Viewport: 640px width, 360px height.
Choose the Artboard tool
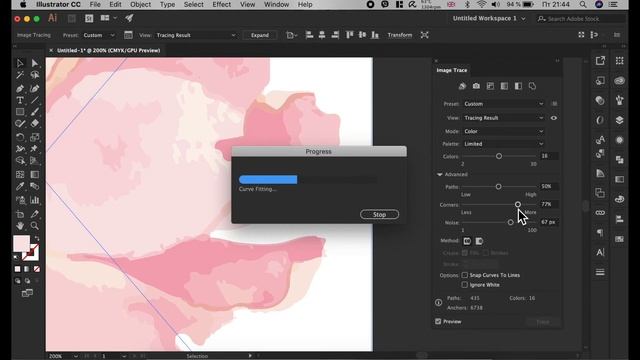pyautogui.click(x=20, y=214)
